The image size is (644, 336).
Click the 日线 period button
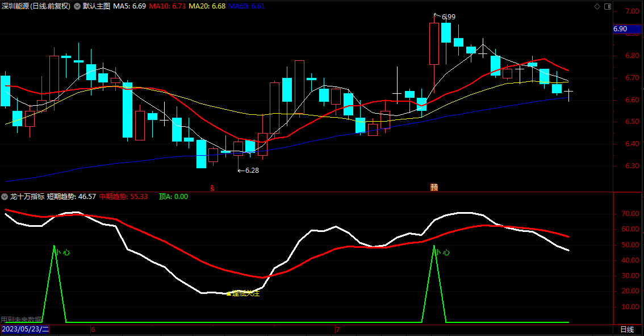coord(627,329)
